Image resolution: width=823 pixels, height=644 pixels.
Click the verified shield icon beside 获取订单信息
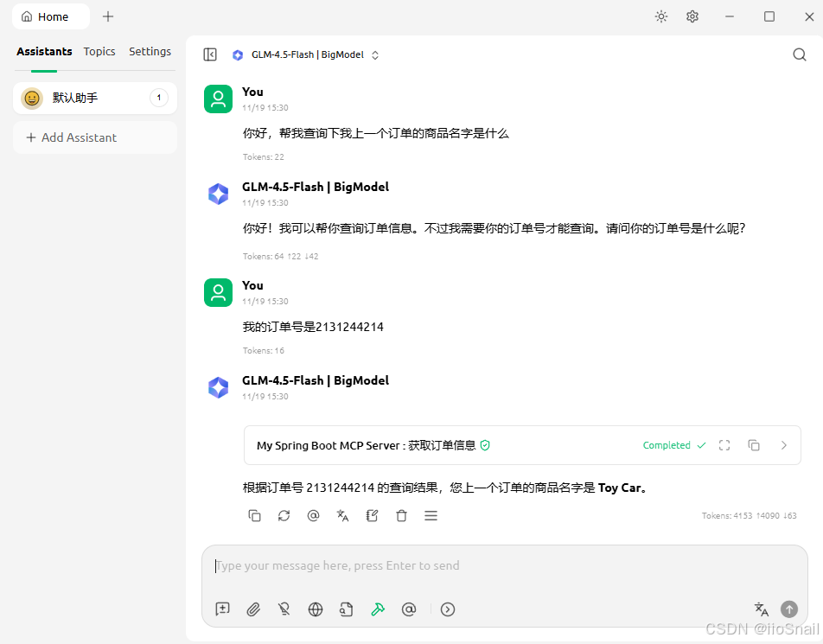pos(485,445)
